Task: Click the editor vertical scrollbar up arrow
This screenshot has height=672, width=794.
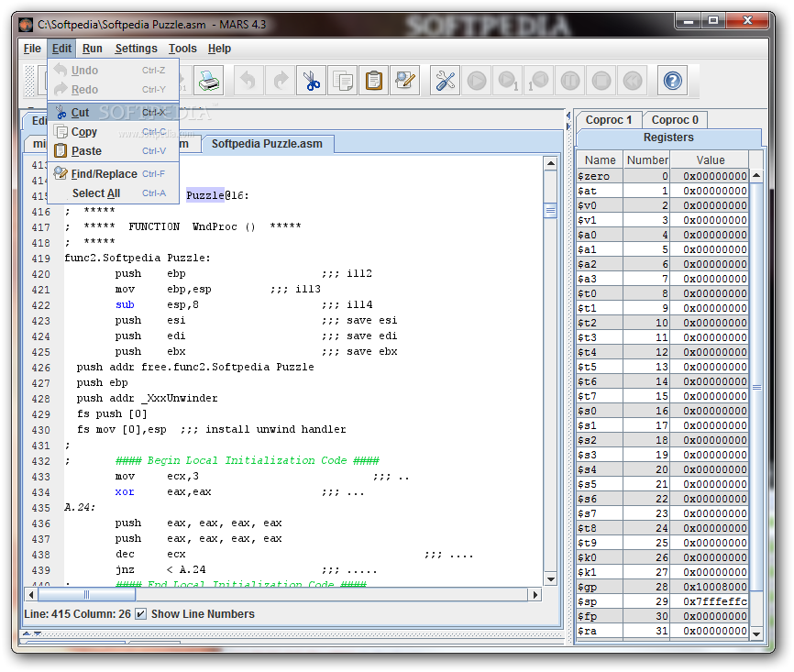Action: pos(550,163)
